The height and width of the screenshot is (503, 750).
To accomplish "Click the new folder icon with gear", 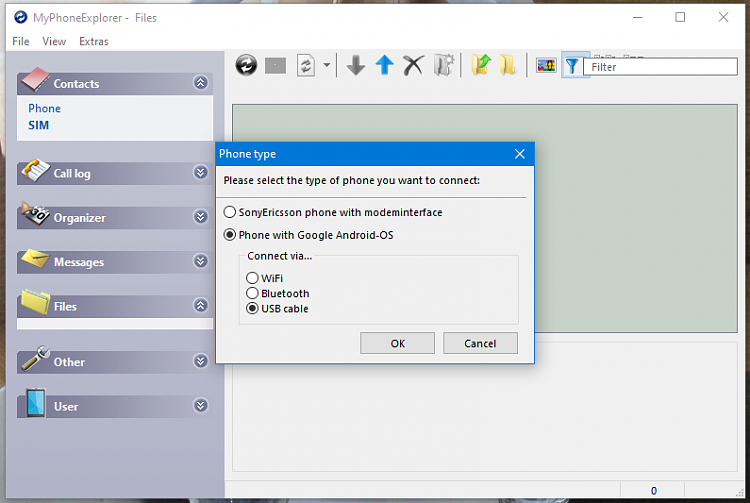I will [x=444, y=66].
